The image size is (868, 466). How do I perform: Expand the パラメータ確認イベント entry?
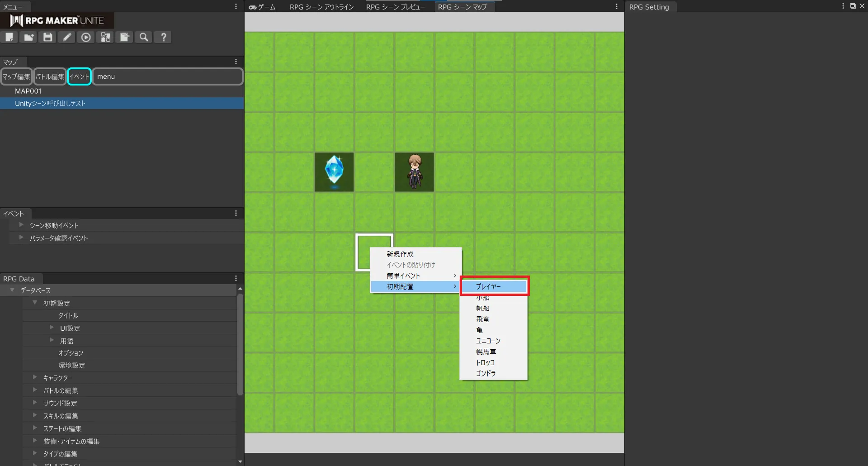pyautogui.click(x=21, y=238)
